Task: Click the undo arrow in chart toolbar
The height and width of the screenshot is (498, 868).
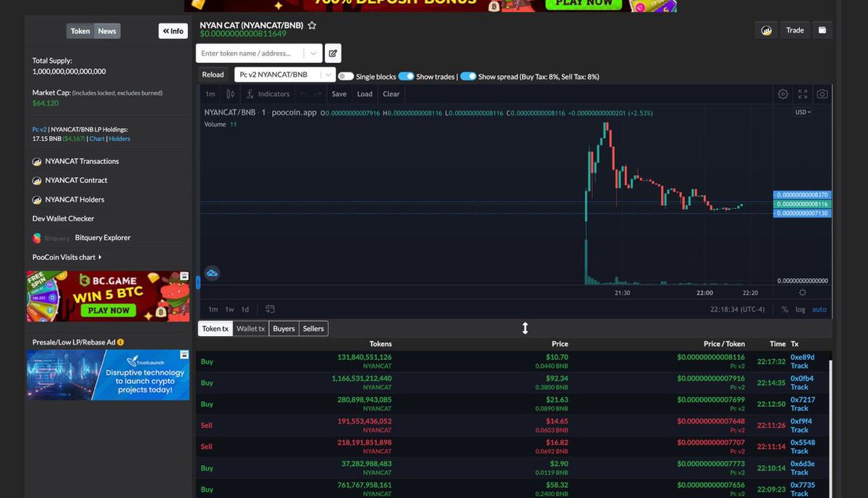Action: coord(305,94)
